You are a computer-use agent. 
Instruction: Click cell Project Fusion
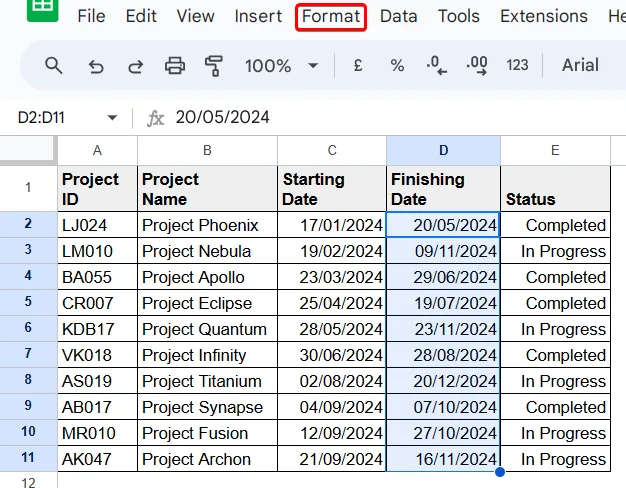[207, 432]
